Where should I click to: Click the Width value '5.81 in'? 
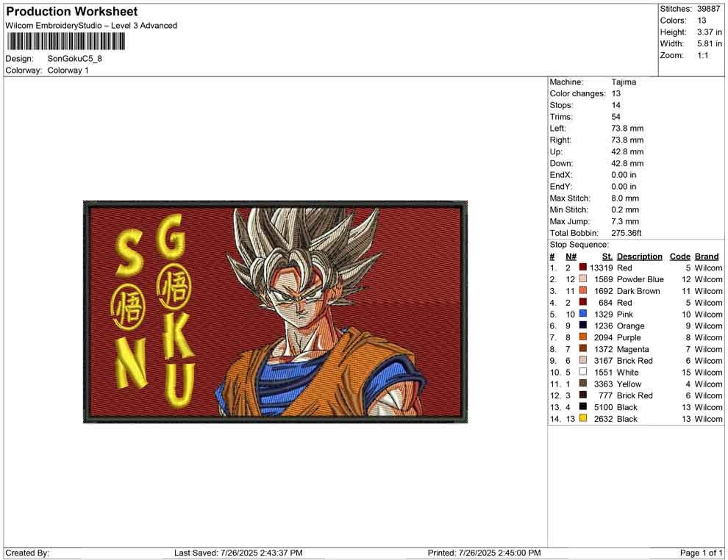click(709, 43)
